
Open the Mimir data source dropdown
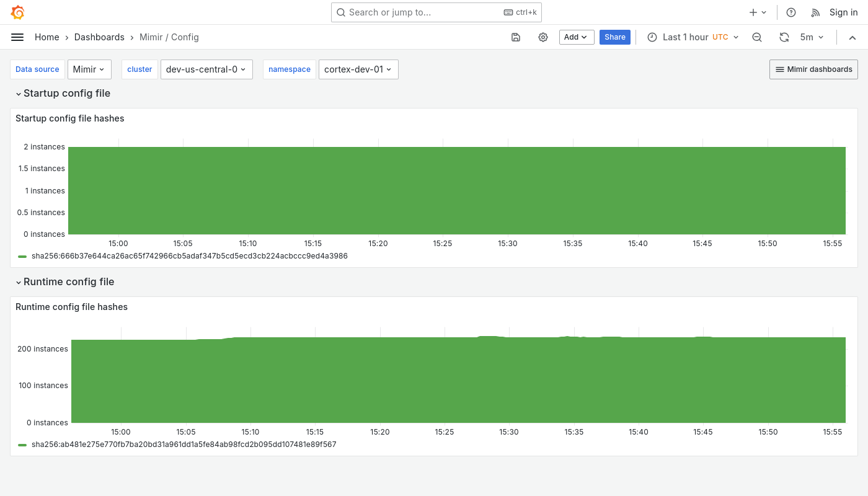89,69
